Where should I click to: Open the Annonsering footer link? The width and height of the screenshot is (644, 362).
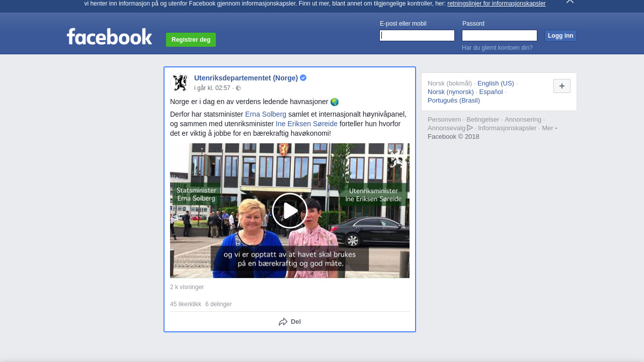(523, 120)
